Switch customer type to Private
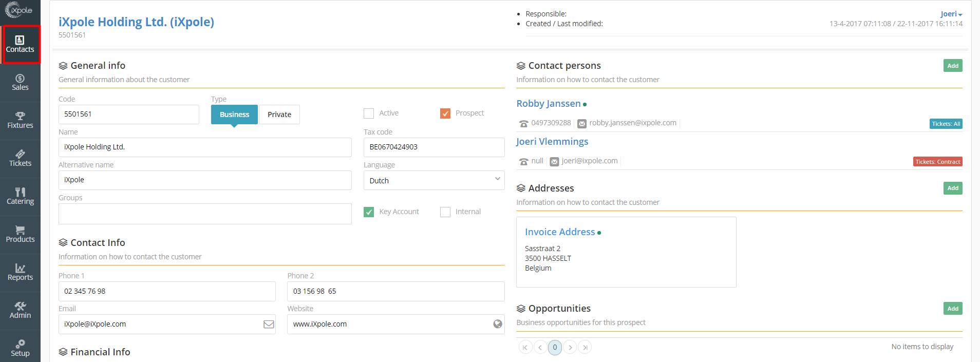The height and width of the screenshot is (362, 980). pyautogui.click(x=279, y=115)
